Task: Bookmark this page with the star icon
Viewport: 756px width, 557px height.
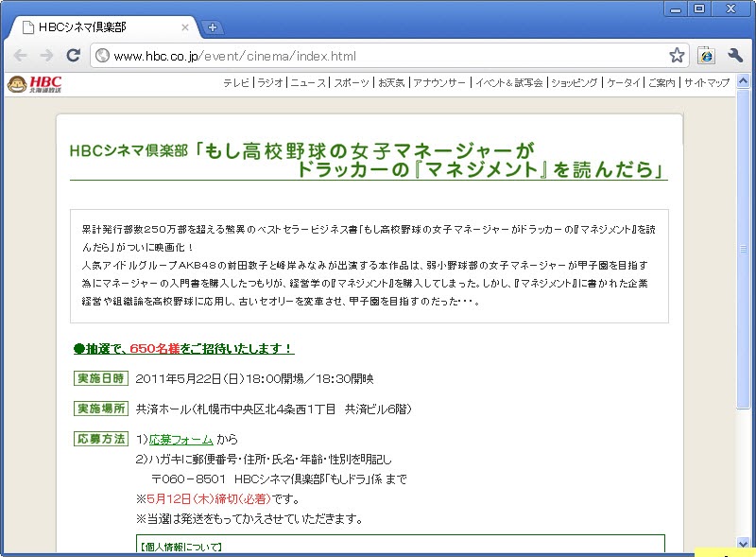Action: [x=677, y=56]
